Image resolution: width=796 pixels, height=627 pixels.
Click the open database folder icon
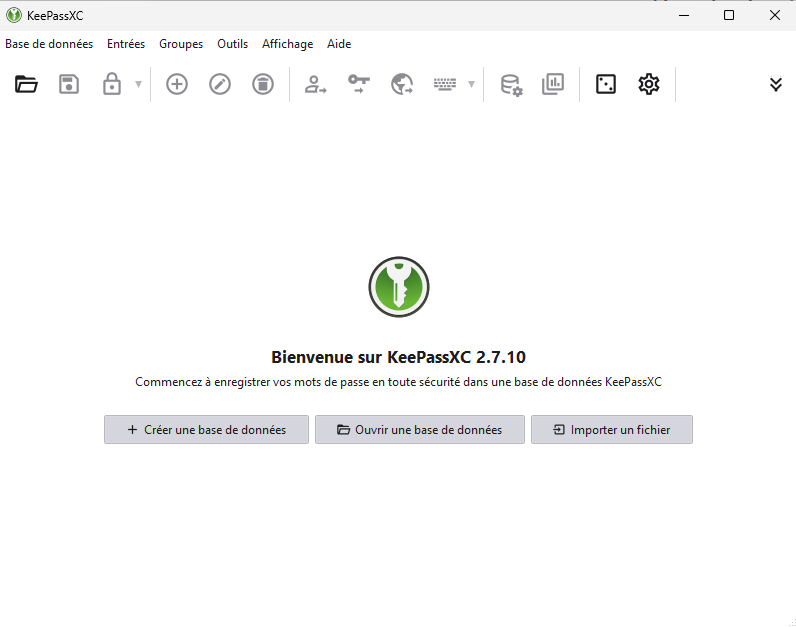pos(26,84)
